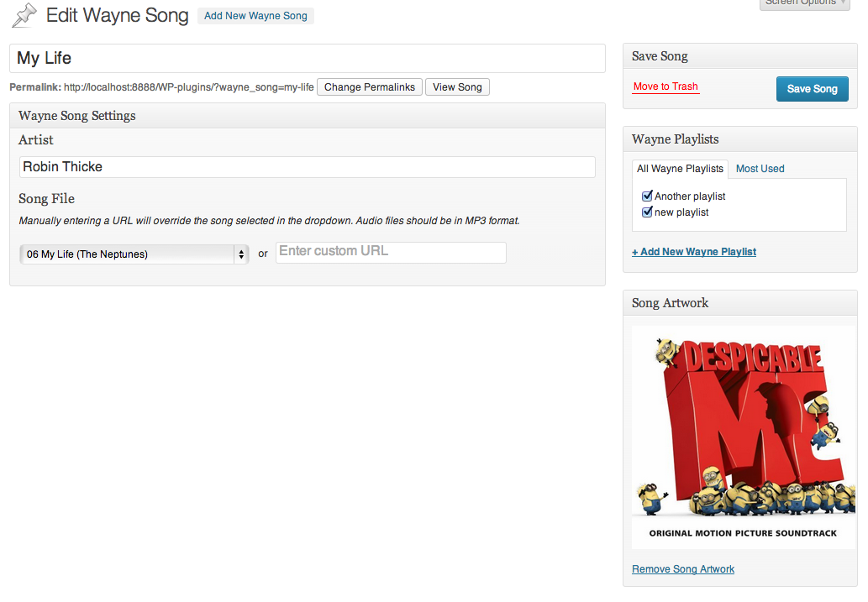Open the Screen Options dropdown
The image size is (868, 602).
pos(805,3)
